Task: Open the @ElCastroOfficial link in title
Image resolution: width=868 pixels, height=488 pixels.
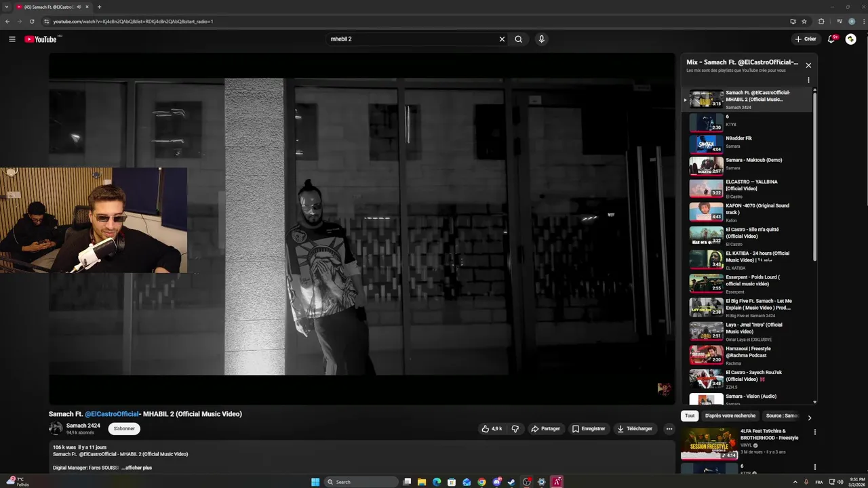Action: pos(112,414)
